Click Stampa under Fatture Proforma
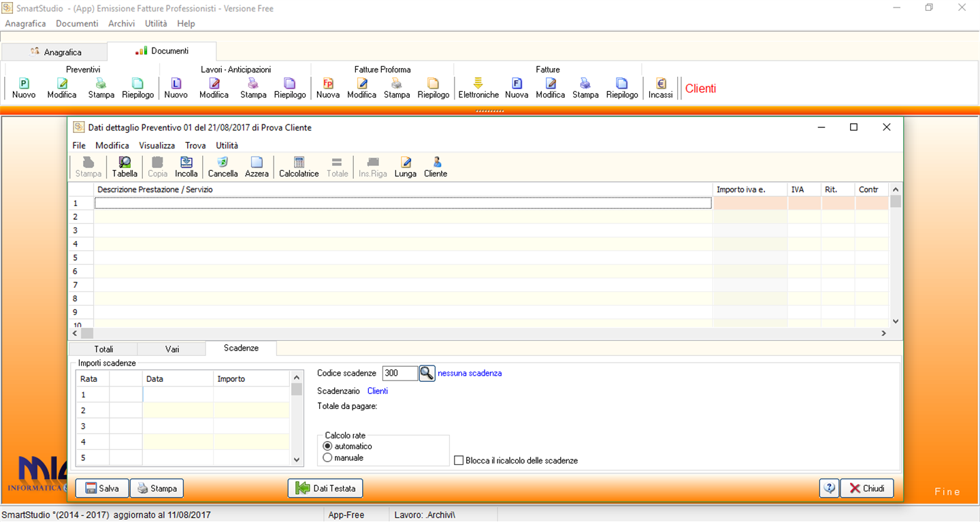The width and height of the screenshot is (980, 522). click(397, 88)
